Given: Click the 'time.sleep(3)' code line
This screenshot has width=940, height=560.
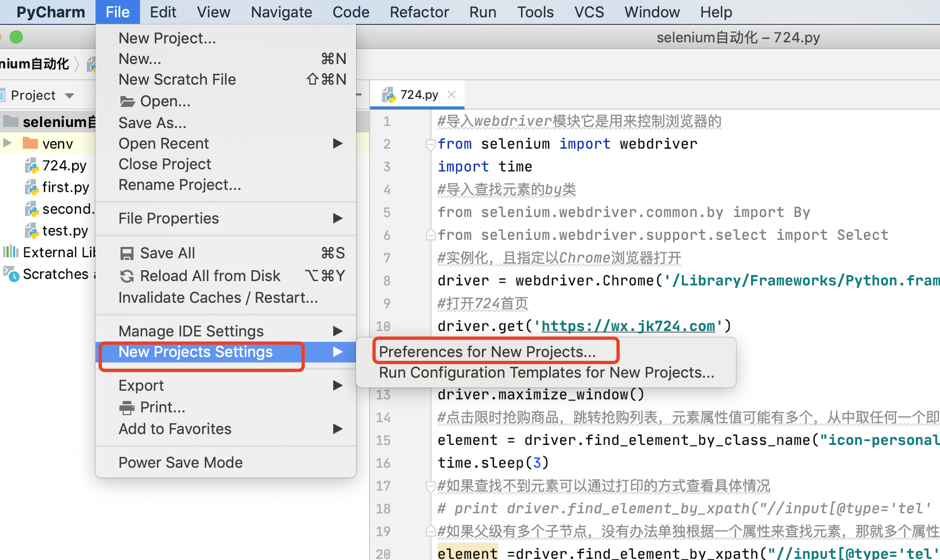Looking at the screenshot, I should coord(493,463).
